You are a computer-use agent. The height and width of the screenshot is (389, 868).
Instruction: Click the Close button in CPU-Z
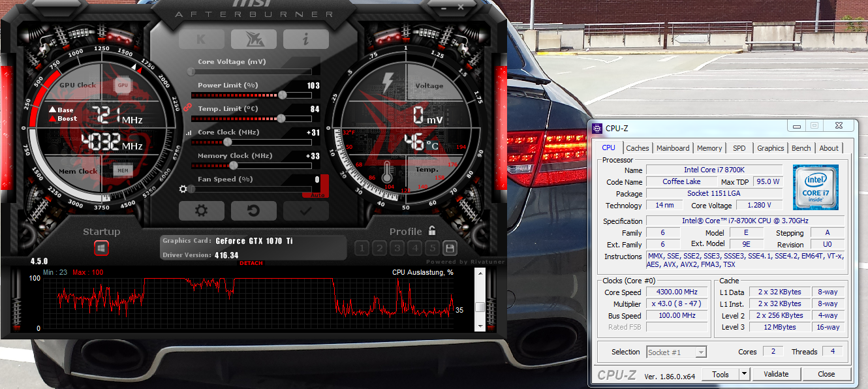click(x=826, y=374)
